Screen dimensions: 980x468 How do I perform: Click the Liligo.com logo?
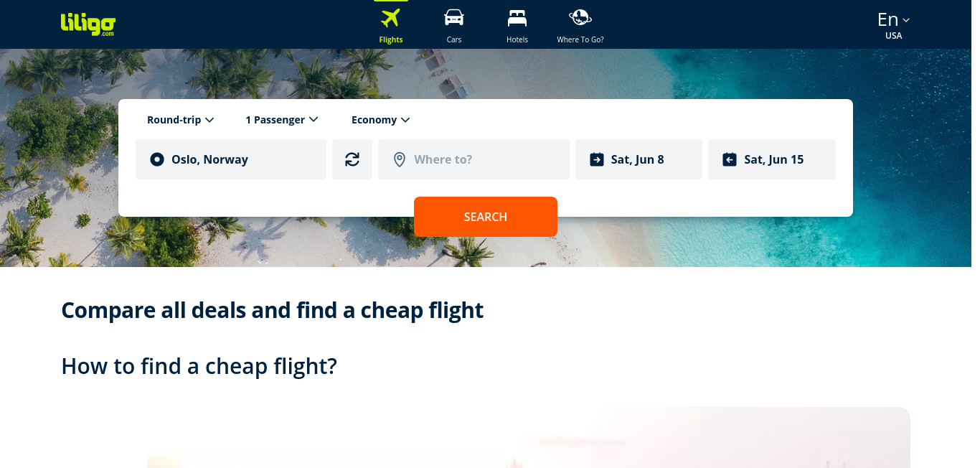click(x=88, y=24)
